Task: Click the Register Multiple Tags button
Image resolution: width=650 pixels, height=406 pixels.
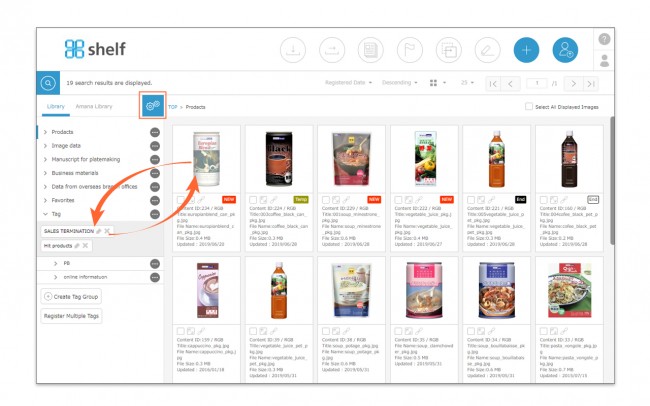Action: coord(71,316)
